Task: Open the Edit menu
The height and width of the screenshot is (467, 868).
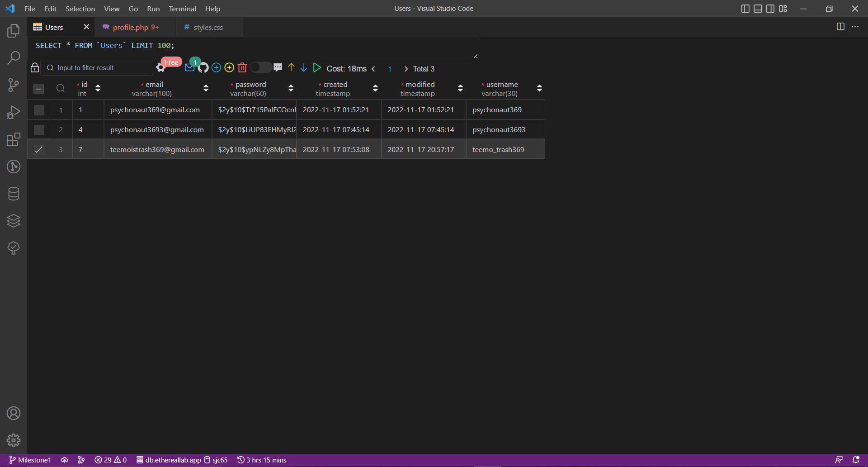Action: click(x=50, y=9)
